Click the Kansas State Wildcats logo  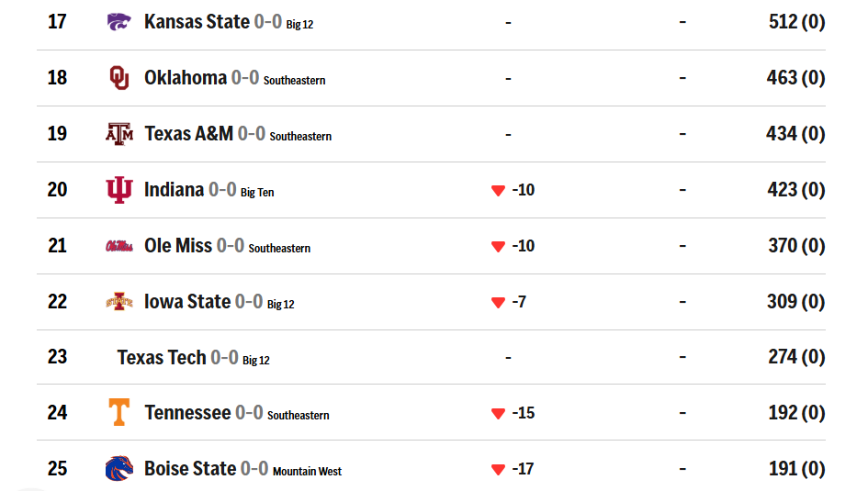click(119, 22)
